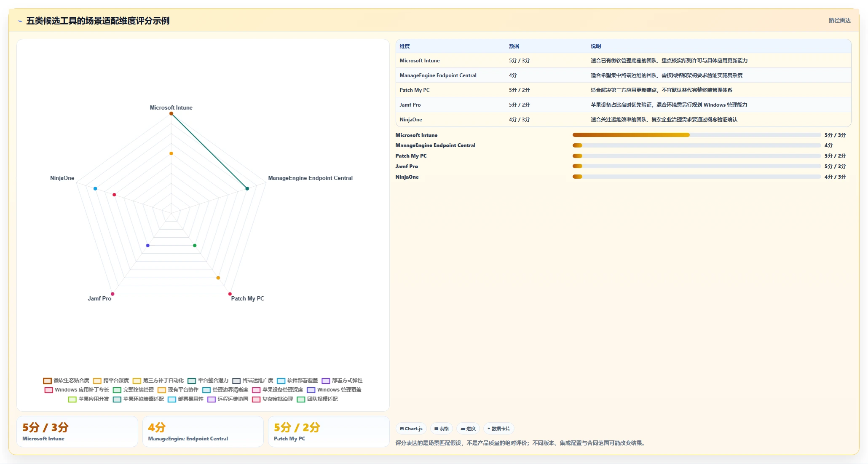Click the Microsoft Intune progress bar
The width and height of the screenshot is (868, 464).
tap(697, 135)
